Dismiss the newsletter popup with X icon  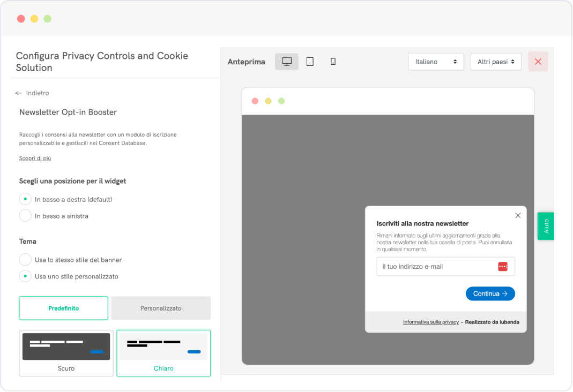[x=518, y=215]
